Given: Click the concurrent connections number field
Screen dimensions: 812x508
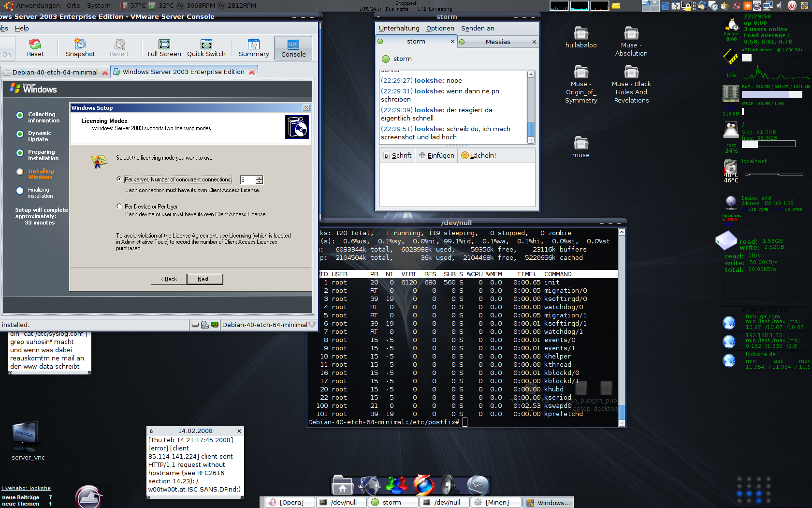Looking at the screenshot, I should pyautogui.click(x=247, y=179).
